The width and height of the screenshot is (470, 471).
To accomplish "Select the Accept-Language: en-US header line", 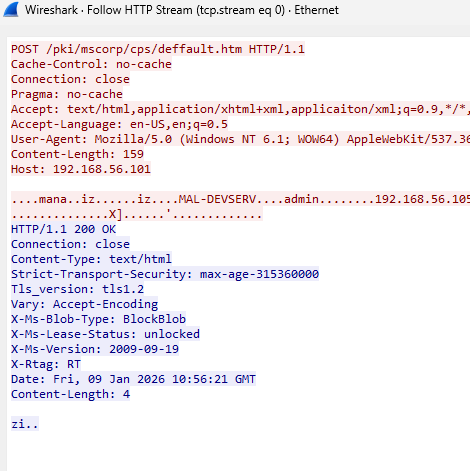I will pyautogui.click(x=119, y=124).
